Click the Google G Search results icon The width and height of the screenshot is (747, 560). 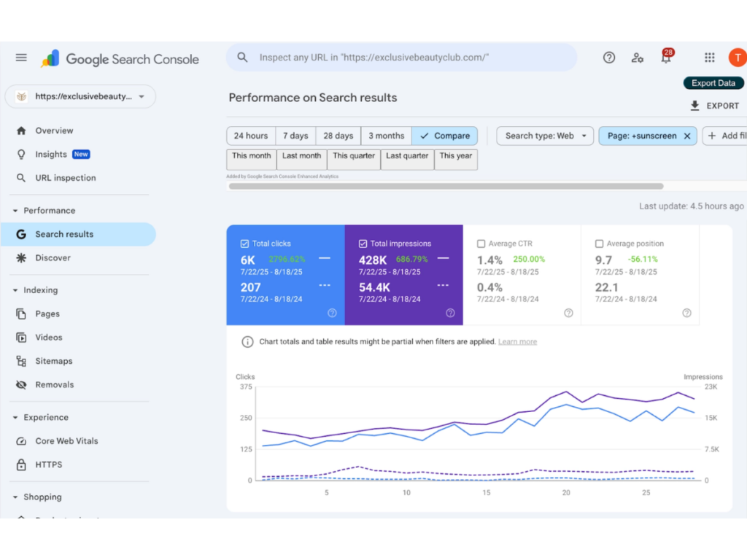(21, 234)
